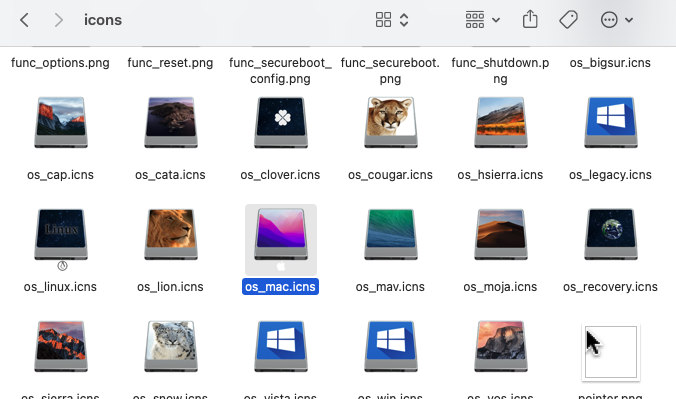Click the os_cougar.icns file name
Image resolution: width=676 pixels, height=399 pixels.
tap(390, 175)
